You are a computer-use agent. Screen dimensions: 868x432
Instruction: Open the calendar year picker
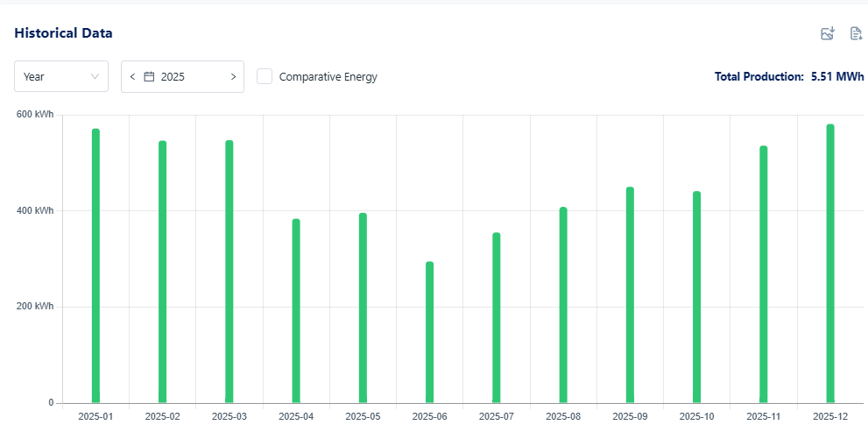[x=149, y=76]
